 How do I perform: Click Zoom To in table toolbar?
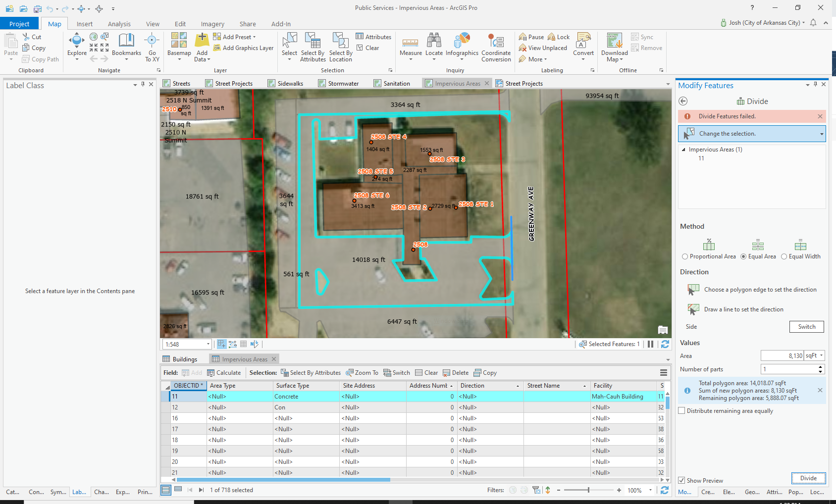pos(362,373)
